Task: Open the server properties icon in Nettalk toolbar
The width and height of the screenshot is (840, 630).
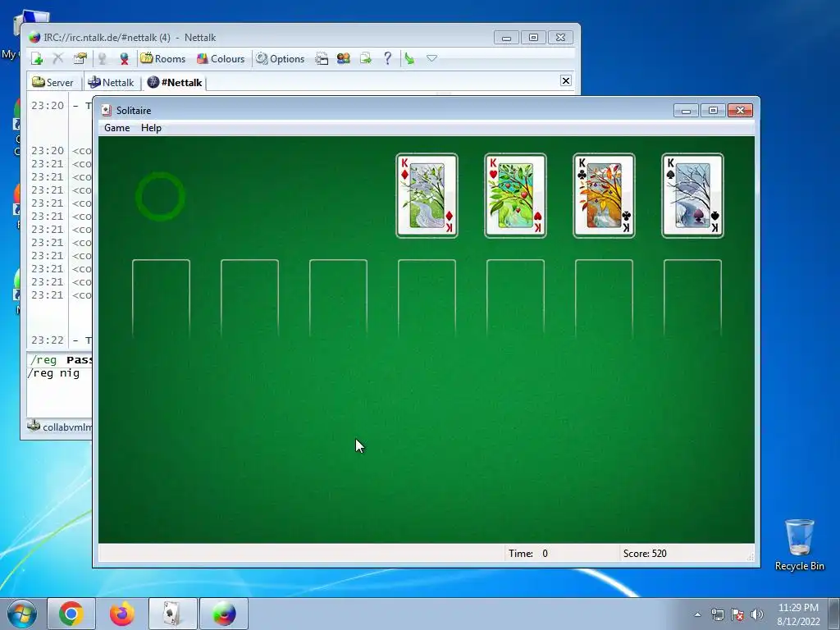Action: point(80,59)
